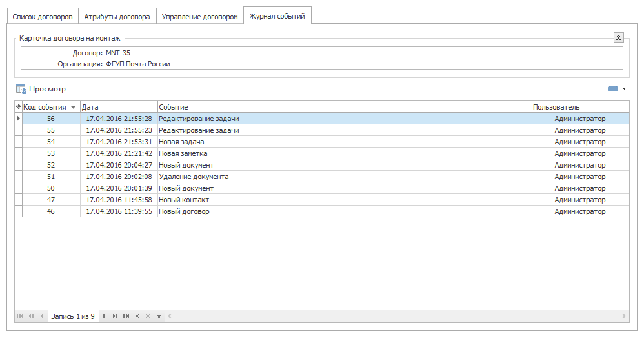Viewport: 644px width, 337px height.
Task: Click Новый документ in row 50
Action: click(x=186, y=188)
